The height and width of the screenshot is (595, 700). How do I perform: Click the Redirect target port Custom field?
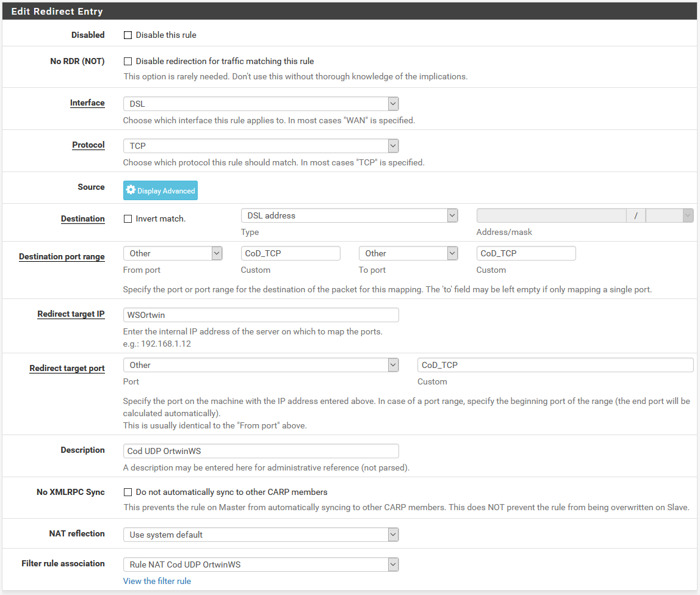(x=555, y=365)
